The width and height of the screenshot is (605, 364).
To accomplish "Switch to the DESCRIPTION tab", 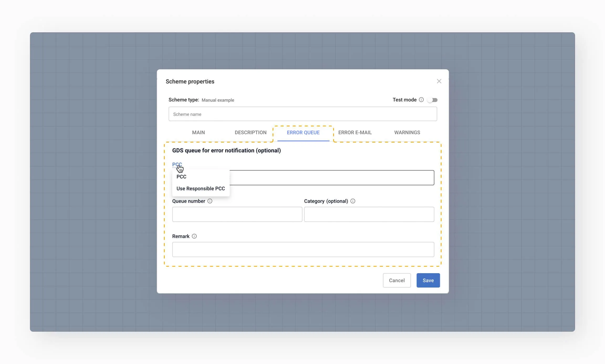I will pos(251,133).
